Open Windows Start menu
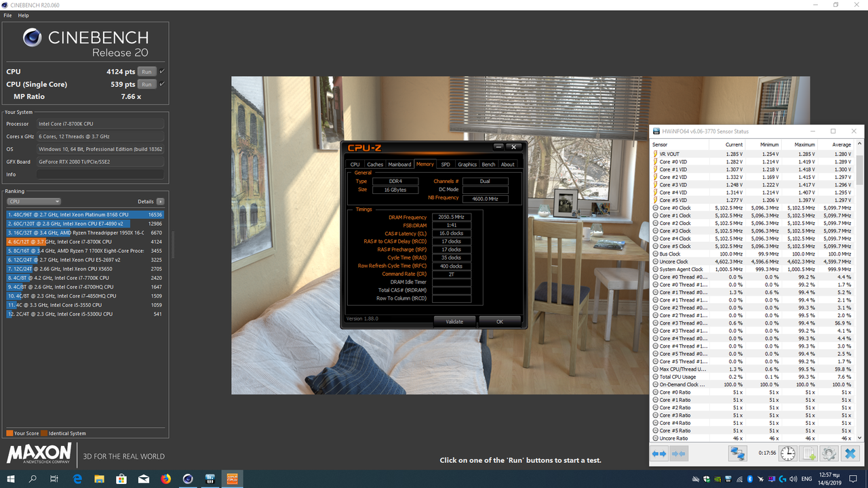This screenshot has width=868, height=488. click(x=11, y=479)
